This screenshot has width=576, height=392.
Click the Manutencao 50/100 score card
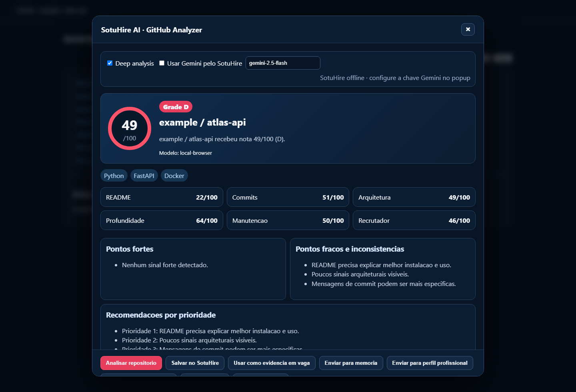(x=288, y=220)
